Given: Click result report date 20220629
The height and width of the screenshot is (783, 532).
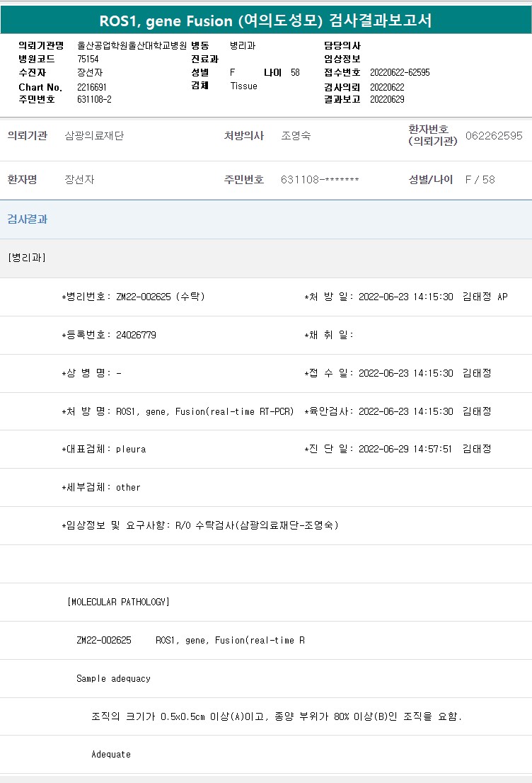Looking at the screenshot, I should (x=387, y=99).
